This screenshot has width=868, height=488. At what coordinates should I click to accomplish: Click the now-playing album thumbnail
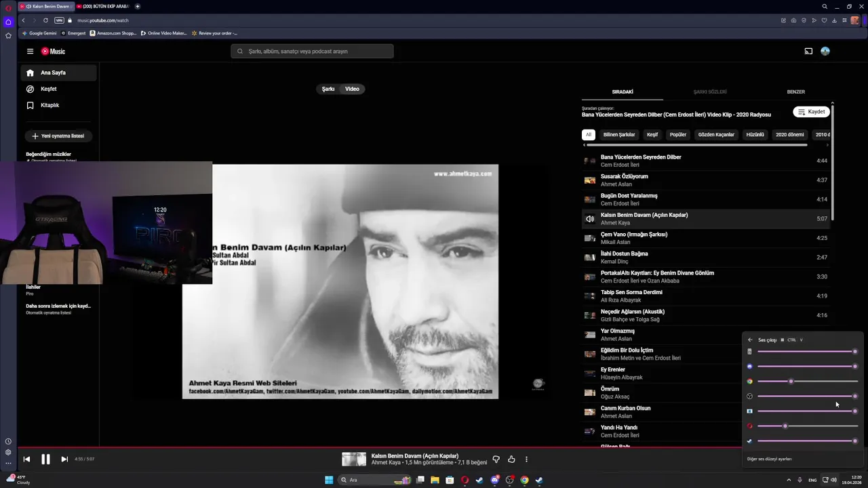point(354,459)
